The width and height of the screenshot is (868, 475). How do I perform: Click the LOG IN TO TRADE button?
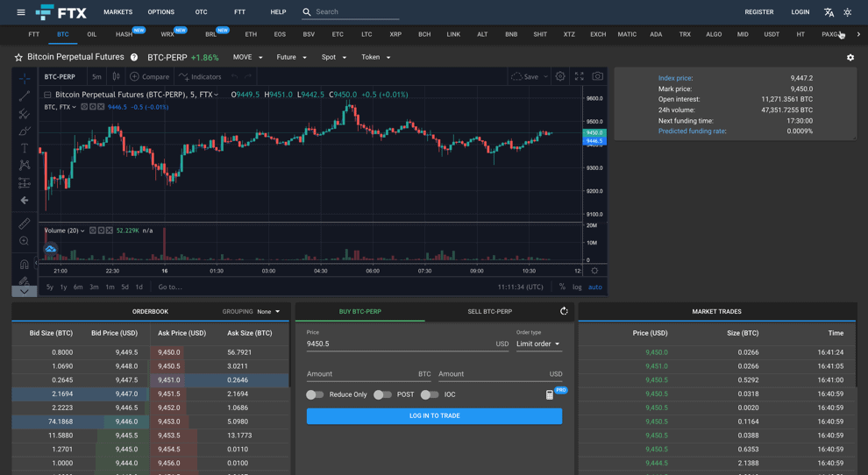[435, 415]
